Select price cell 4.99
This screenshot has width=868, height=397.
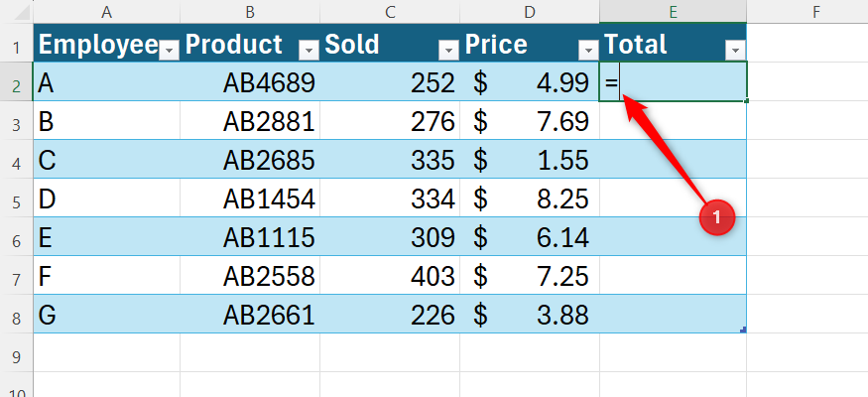[530, 81]
